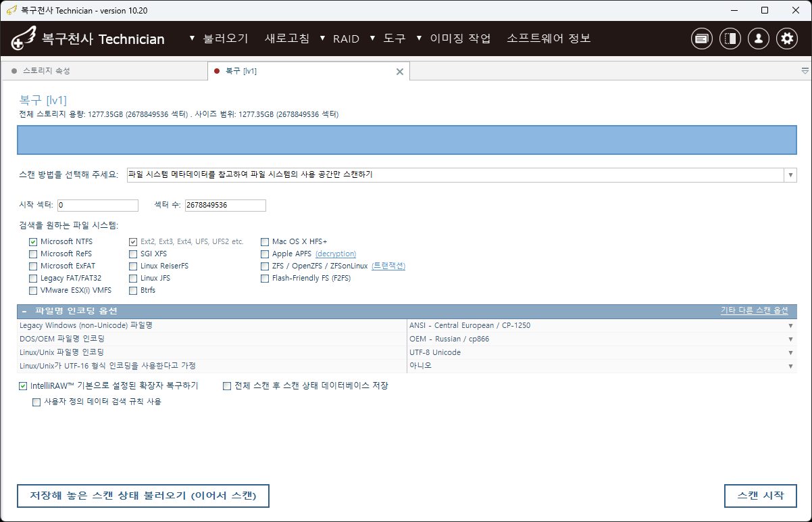Open the RAID menu
Screen dimensions: 812x522
346,39
